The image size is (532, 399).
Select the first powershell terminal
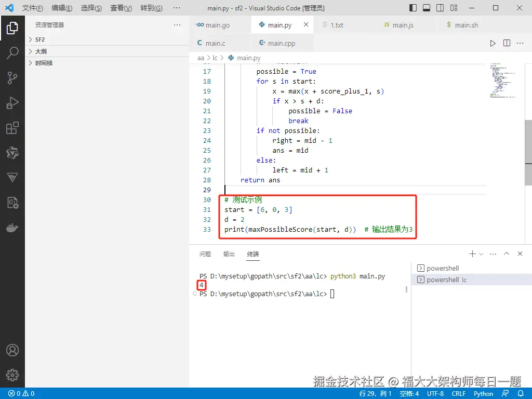tap(472, 268)
